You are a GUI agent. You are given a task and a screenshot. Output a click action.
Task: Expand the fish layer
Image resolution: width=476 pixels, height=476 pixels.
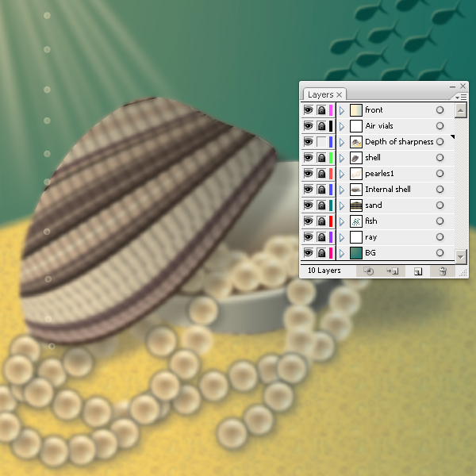(342, 221)
